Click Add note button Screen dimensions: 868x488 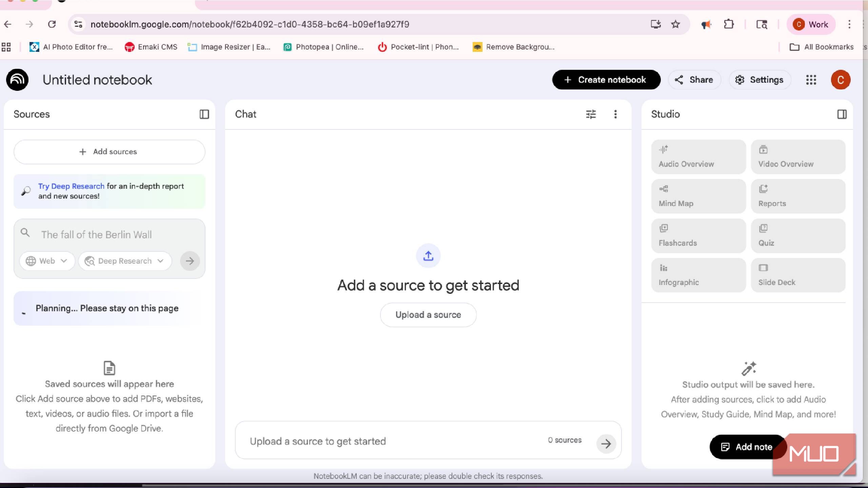click(748, 447)
